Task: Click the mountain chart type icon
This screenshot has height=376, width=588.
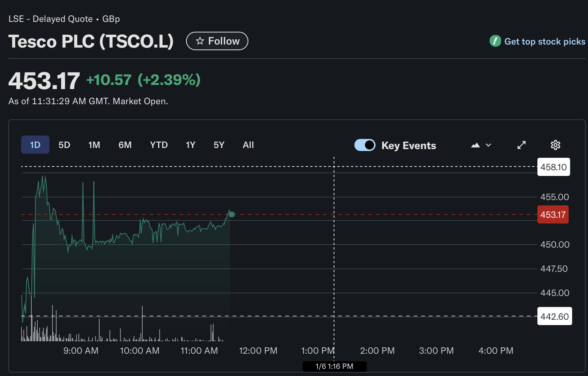Action: click(476, 145)
